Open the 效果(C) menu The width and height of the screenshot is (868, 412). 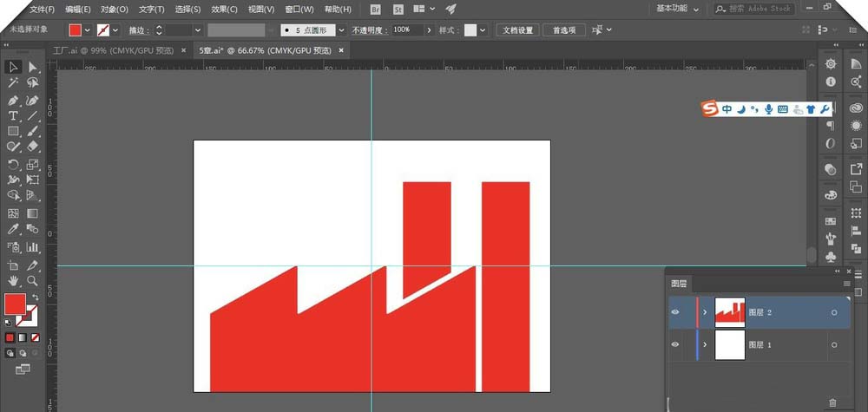pyautogui.click(x=224, y=10)
